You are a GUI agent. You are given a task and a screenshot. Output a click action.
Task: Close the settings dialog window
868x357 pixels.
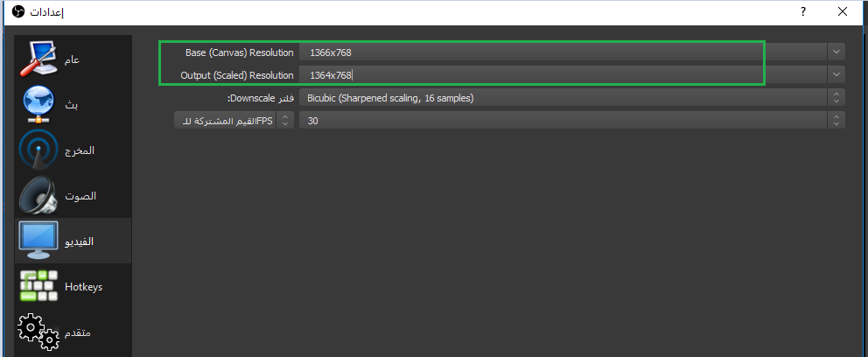click(x=842, y=12)
